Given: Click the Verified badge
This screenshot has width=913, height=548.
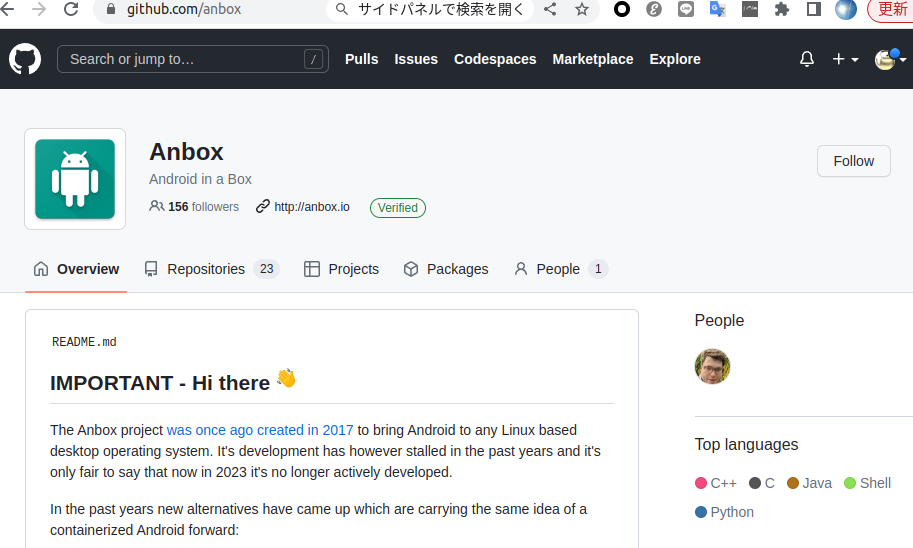Looking at the screenshot, I should coord(398,208).
